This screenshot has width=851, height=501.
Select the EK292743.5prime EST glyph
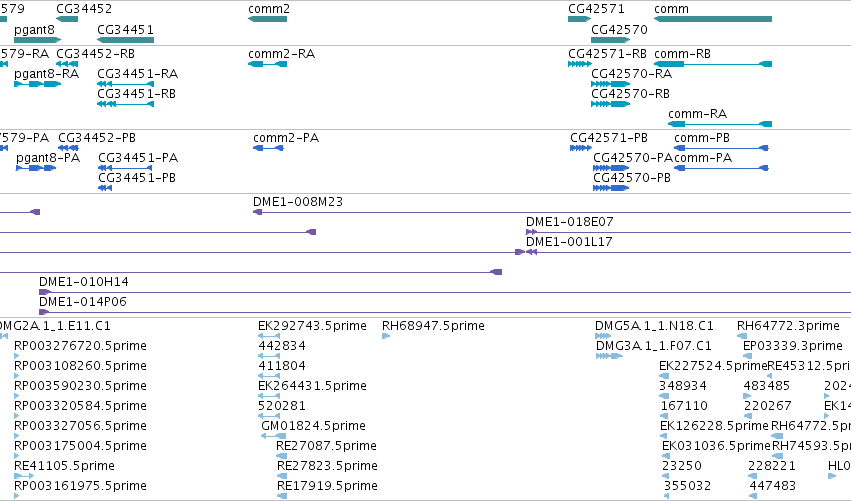(269, 337)
